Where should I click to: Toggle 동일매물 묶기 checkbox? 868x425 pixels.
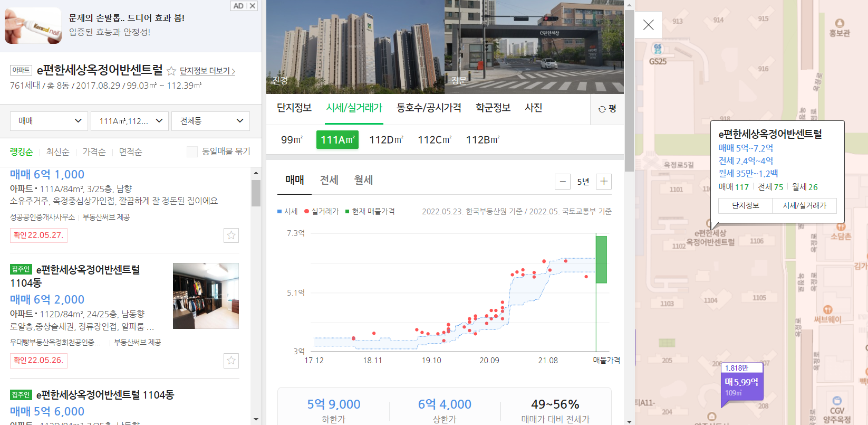(x=192, y=152)
